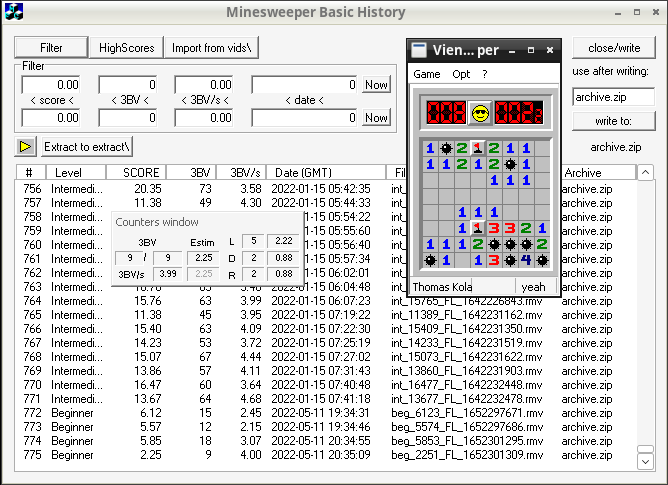Click the 3BV/s value 3.99 in Counters window
The image size is (668, 485).
(167, 274)
